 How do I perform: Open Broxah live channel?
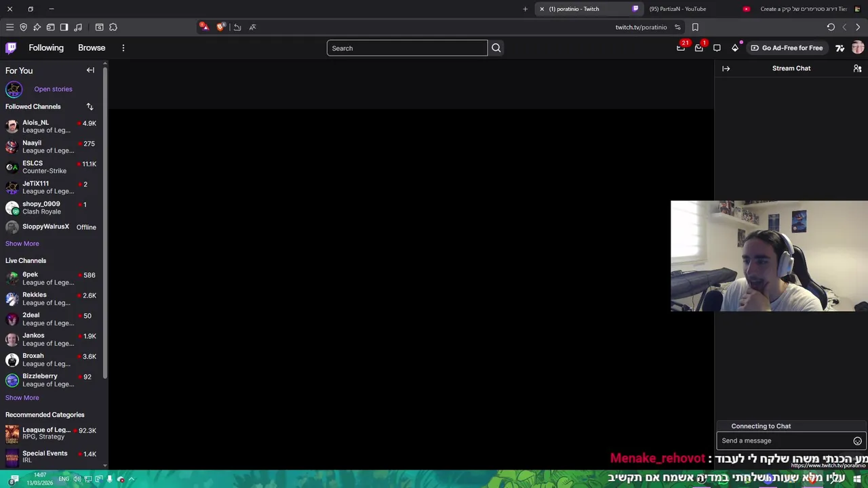(52, 359)
